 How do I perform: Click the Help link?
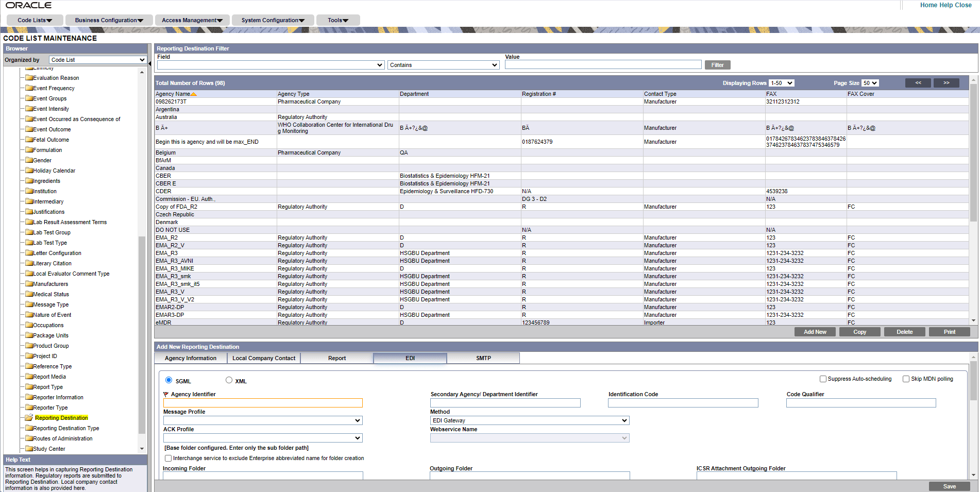tap(946, 5)
